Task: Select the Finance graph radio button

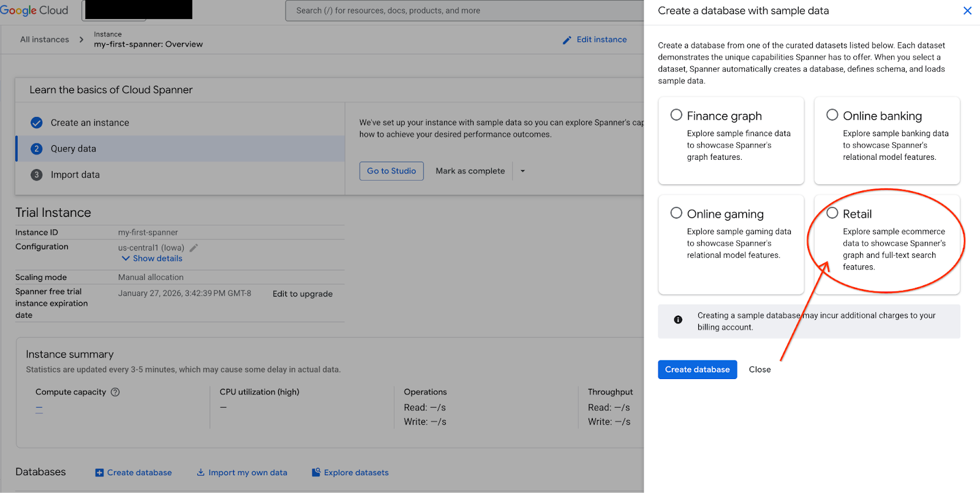Action: [x=676, y=115]
